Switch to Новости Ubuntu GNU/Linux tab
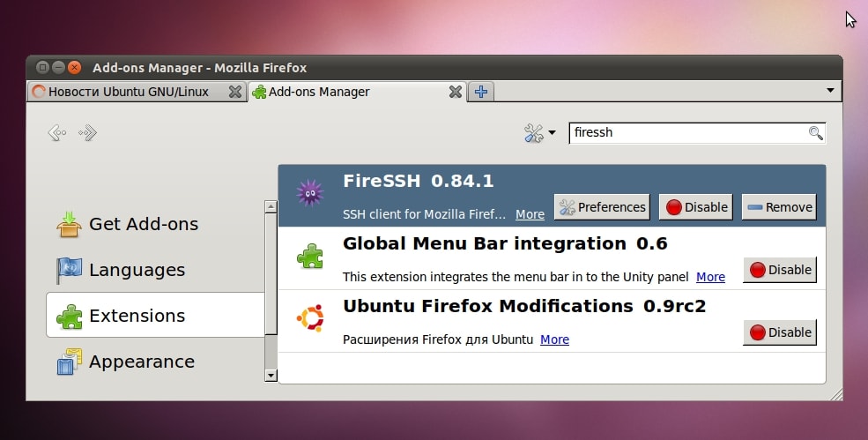The height and width of the screenshot is (440, 868). 137,92
